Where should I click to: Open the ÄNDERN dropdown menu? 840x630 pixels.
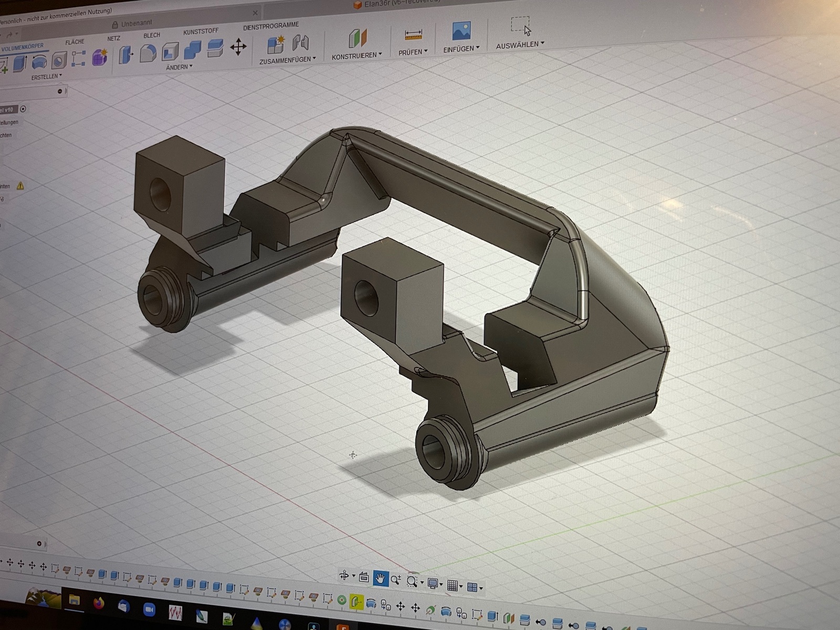(x=179, y=67)
